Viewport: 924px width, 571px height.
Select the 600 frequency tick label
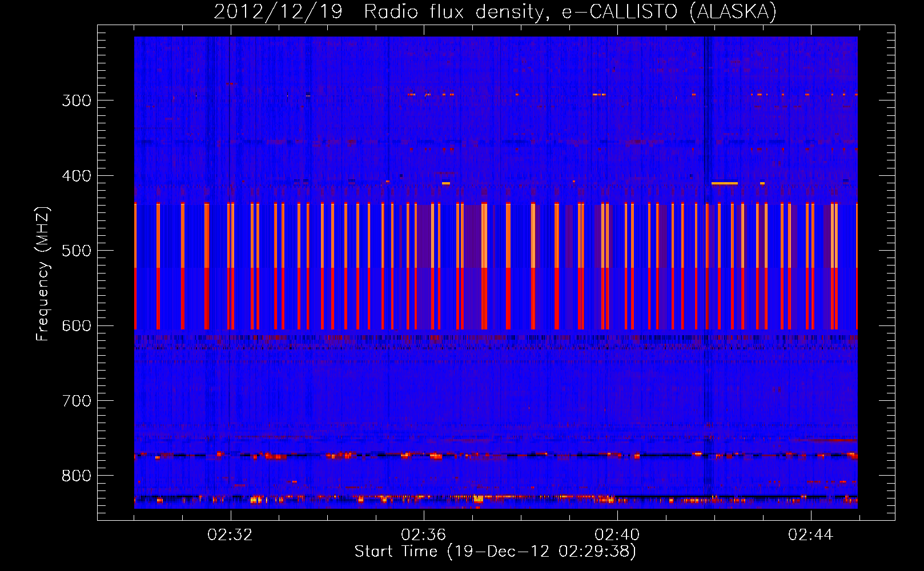[x=77, y=326]
